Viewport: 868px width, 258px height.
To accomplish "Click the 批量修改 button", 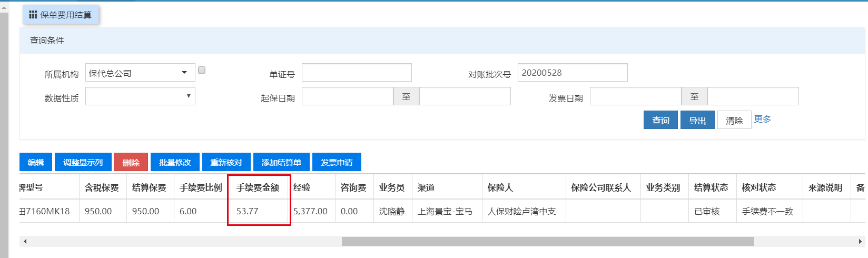I will pos(175,162).
